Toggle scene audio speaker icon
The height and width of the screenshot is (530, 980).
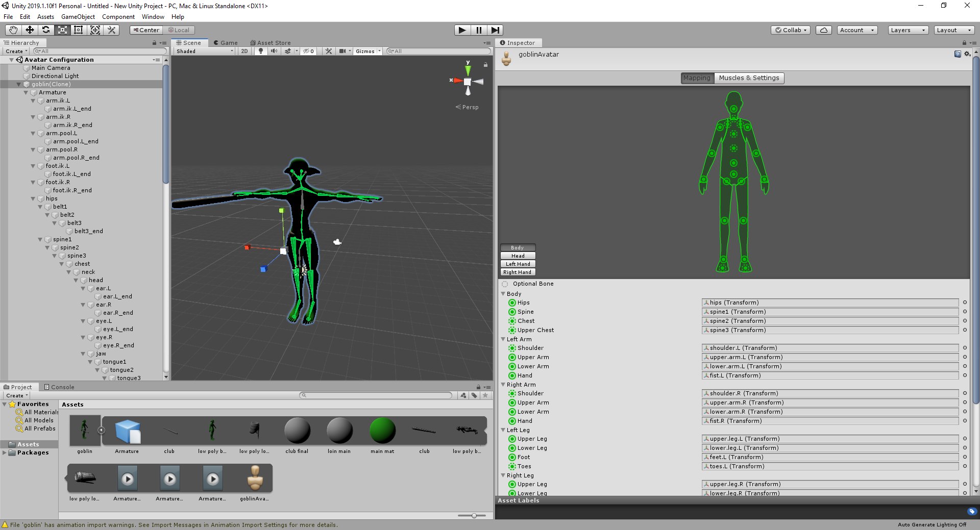point(274,51)
